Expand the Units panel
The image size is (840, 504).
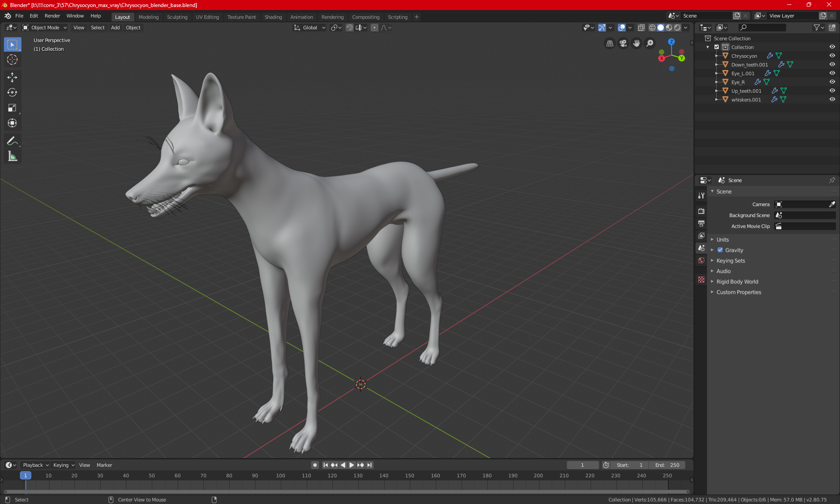[x=723, y=240]
